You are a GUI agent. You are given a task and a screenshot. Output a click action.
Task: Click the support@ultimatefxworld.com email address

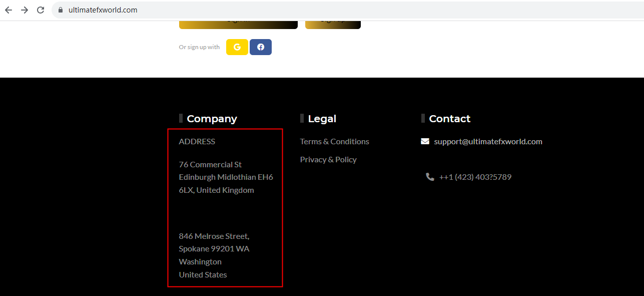pos(488,142)
